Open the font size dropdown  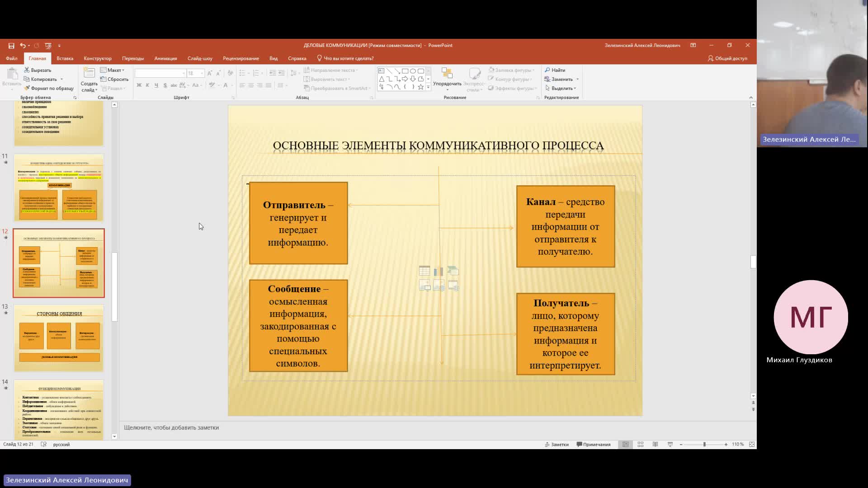[202, 73]
